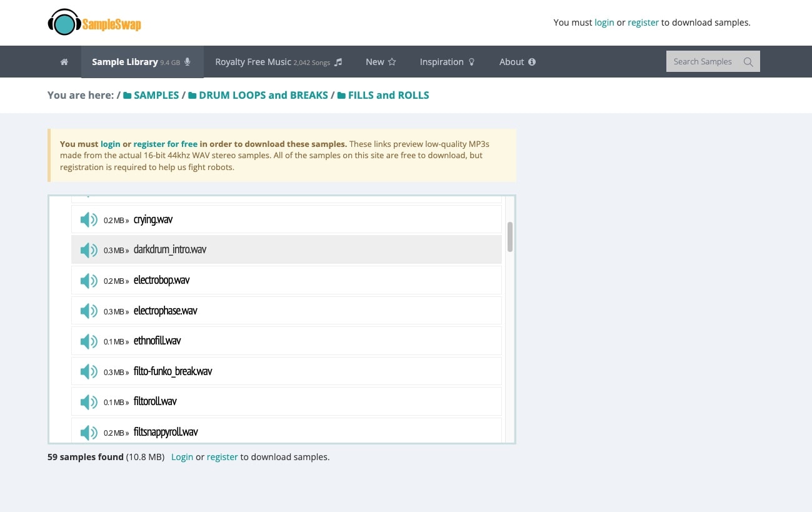Go to home via house icon
This screenshot has height=512, width=812.
[64, 62]
